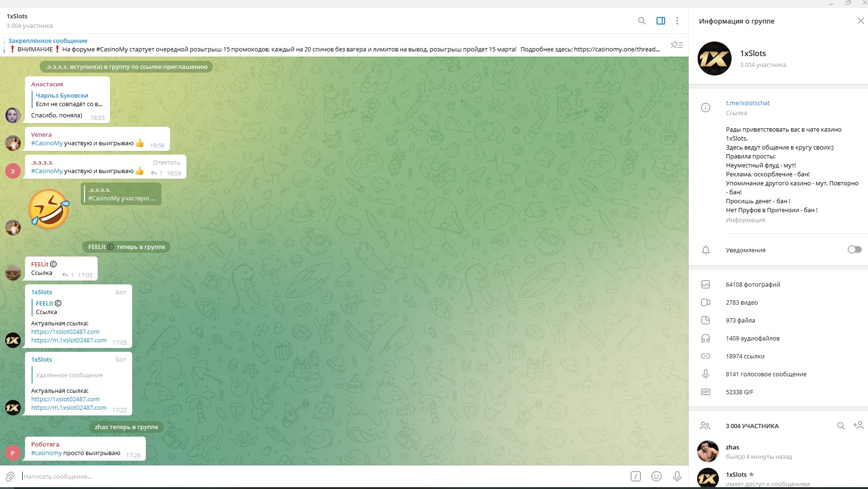
Task: Click the attach file paperclip icon
Action: coord(10,476)
